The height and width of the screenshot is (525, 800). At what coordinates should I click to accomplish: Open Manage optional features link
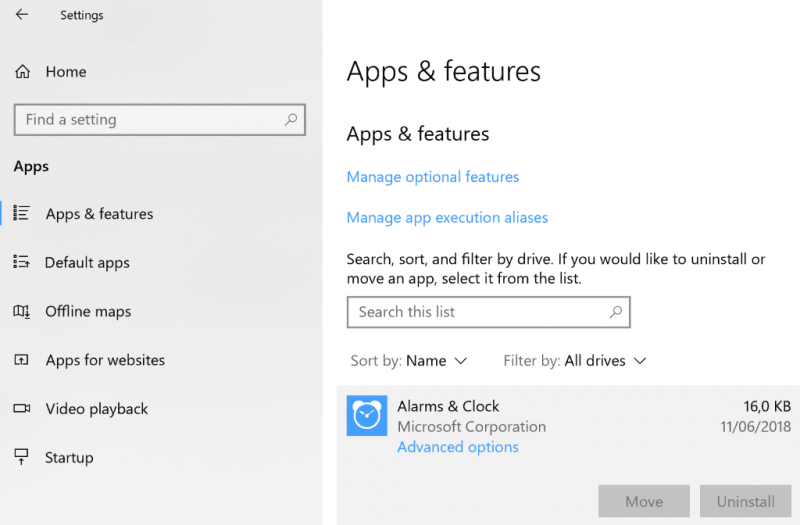point(433,177)
